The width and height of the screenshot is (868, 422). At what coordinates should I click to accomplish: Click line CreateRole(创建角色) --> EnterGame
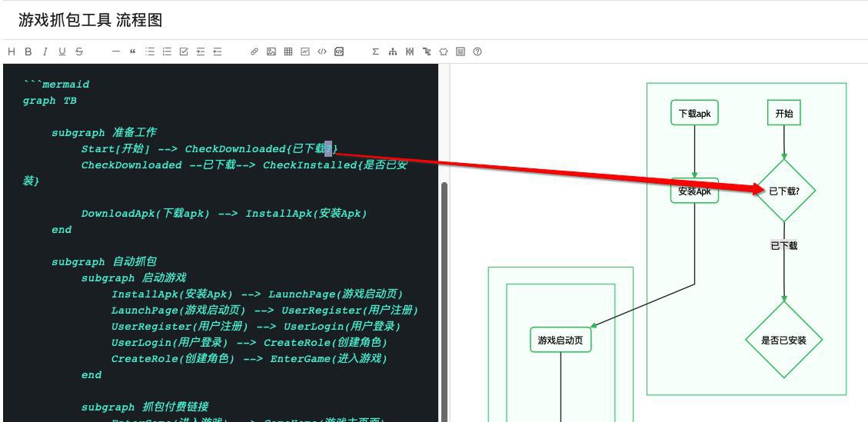[249, 358]
